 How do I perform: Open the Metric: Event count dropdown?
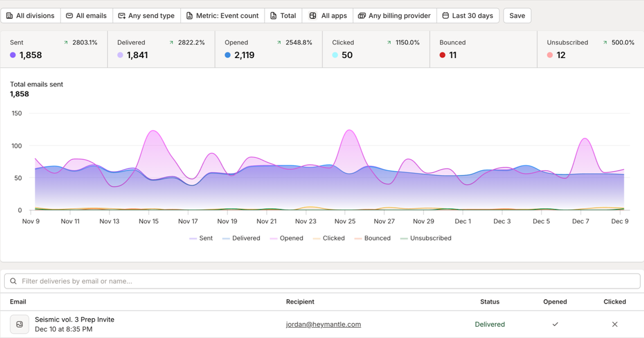tap(222, 16)
